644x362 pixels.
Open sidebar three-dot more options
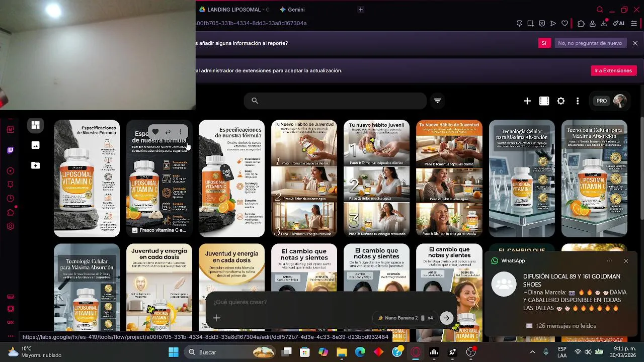coord(11,336)
